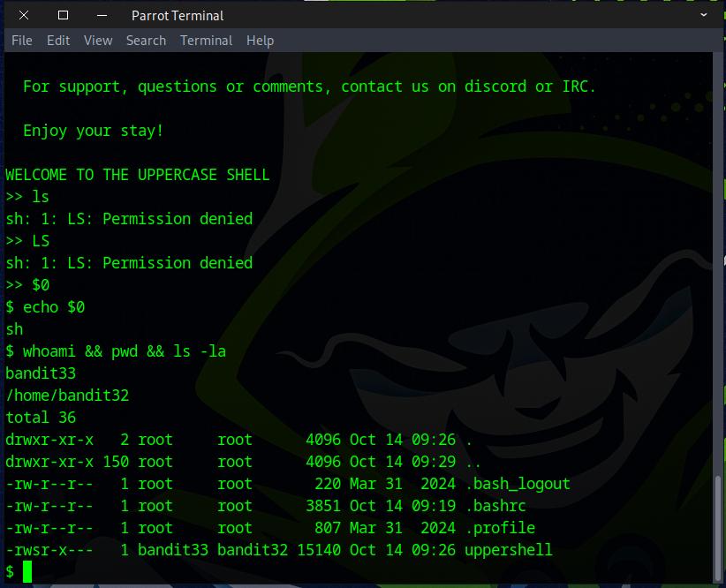Click the /home/bandit32 path output line
The image size is (726, 588).
[x=67, y=396]
